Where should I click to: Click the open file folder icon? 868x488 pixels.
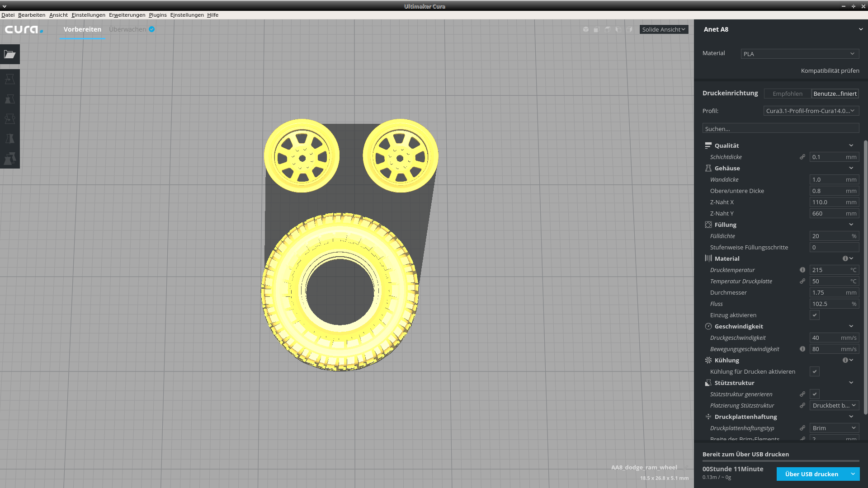click(9, 54)
